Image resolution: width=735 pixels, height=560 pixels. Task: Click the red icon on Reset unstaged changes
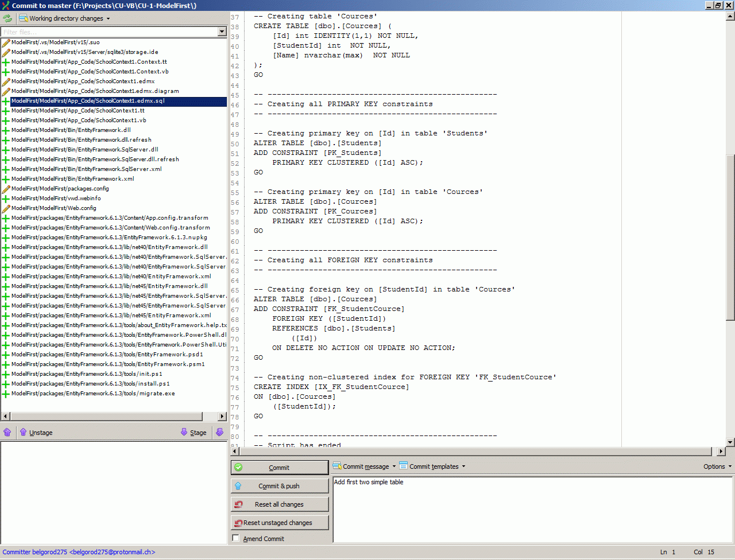(x=238, y=523)
